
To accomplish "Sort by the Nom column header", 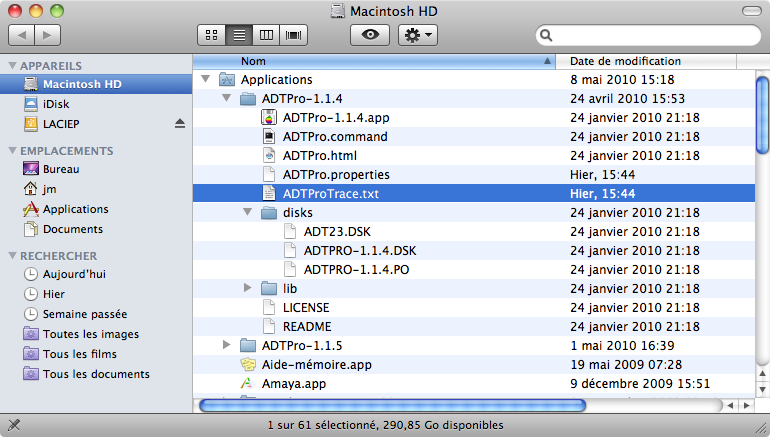I will 374,61.
